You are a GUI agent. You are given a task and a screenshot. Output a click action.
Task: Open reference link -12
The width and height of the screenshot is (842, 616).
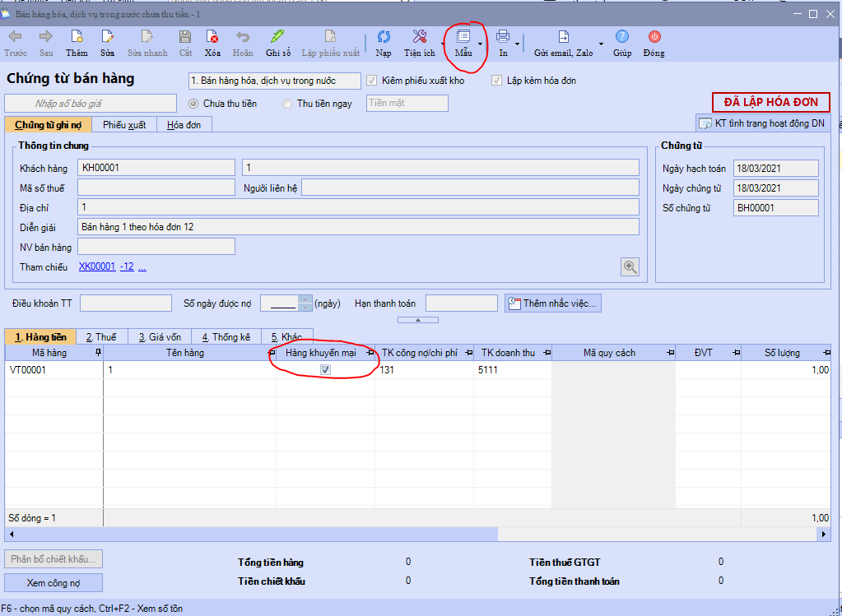click(x=127, y=266)
